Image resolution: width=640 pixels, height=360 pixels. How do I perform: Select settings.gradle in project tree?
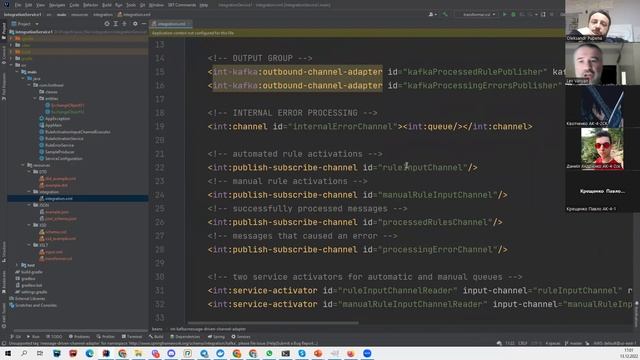(x=34, y=292)
